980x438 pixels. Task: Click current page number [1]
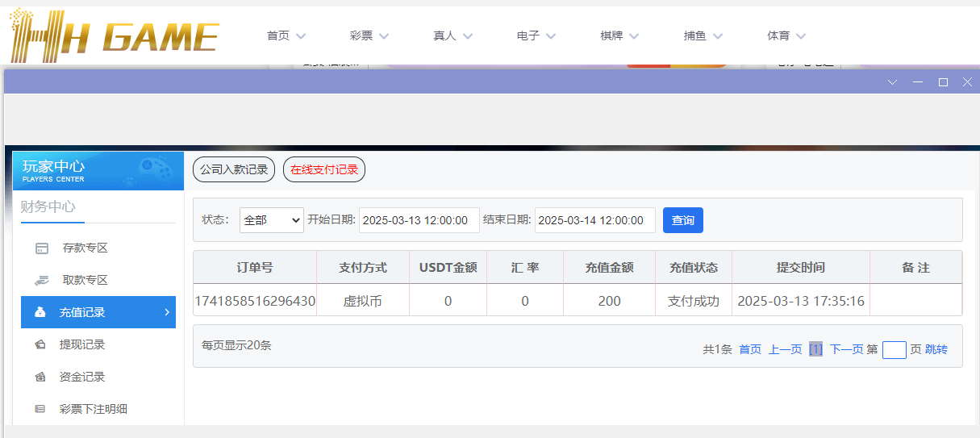816,349
